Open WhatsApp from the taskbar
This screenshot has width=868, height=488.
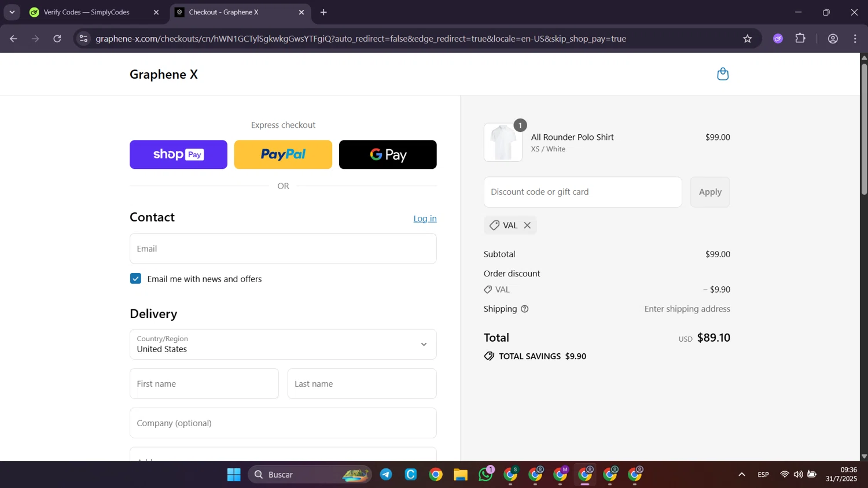pyautogui.click(x=486, y=474)
